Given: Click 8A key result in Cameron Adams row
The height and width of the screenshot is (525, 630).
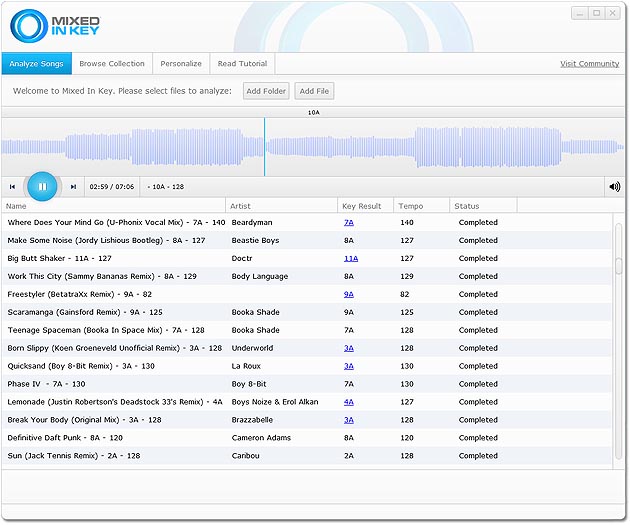Looking at the screenshot, I should 349,438.
